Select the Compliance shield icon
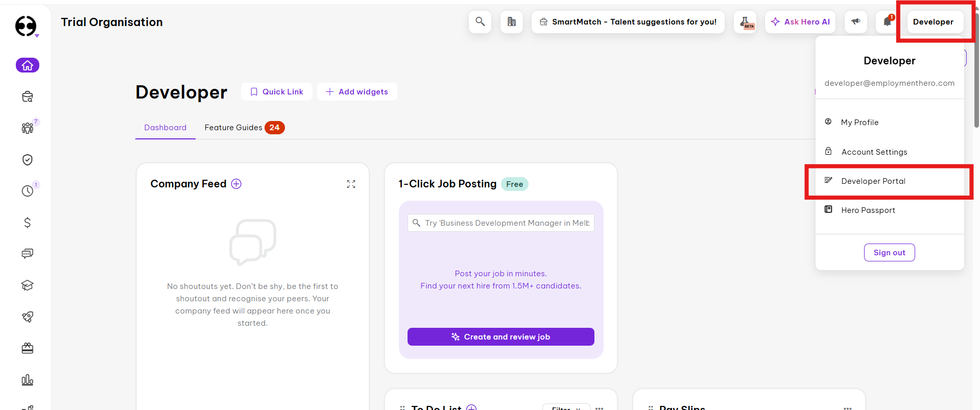The image size is (980, 410). pos(27,159)
